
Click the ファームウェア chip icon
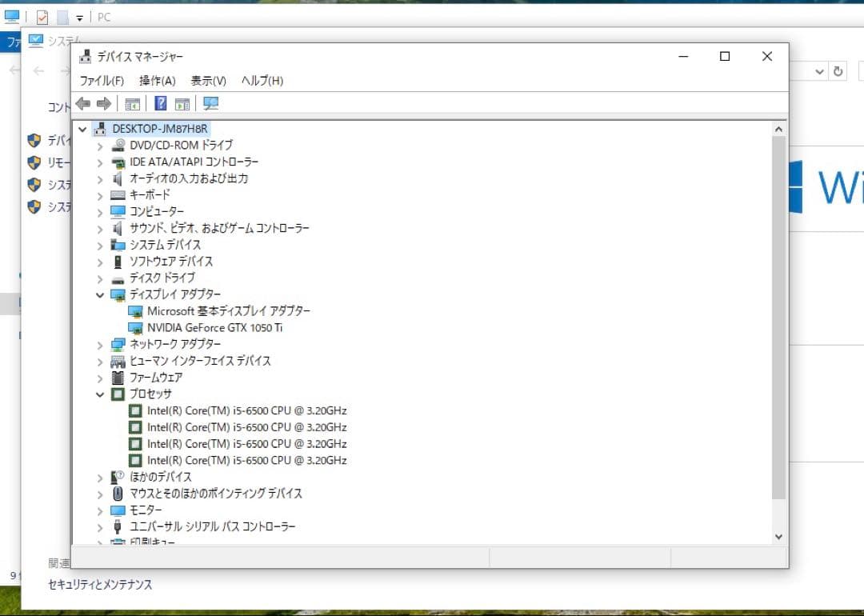click(x=118, y=378)
